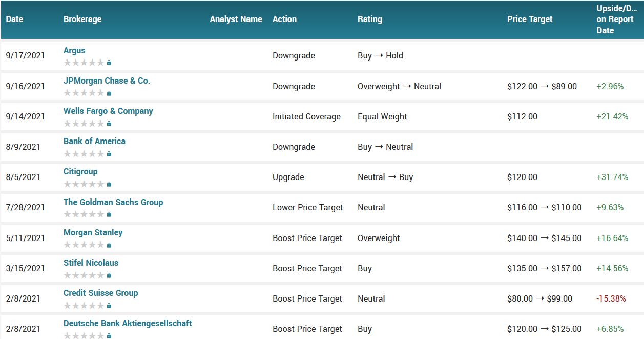Sort table by Date column header

14,19
